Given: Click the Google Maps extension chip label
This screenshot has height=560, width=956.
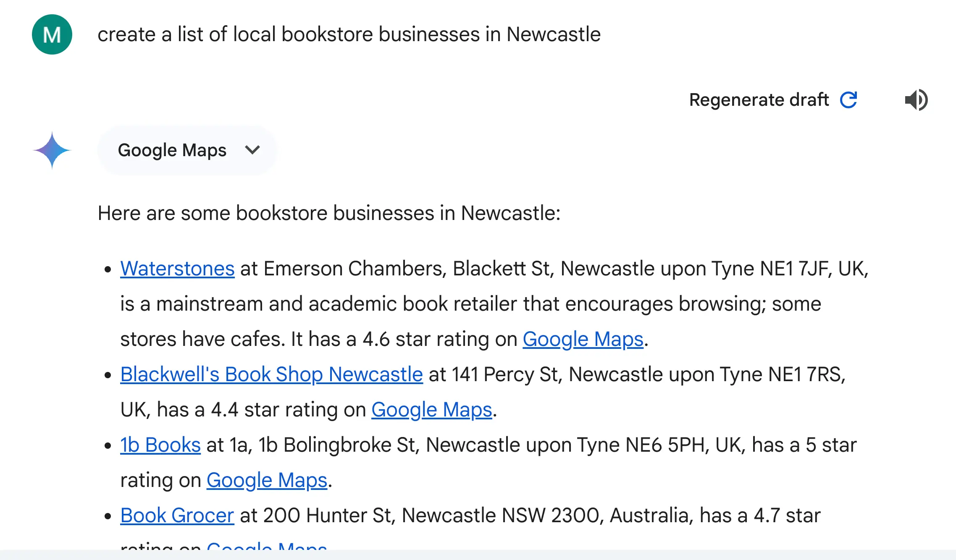Looking at the screenshot, I should pos(172,150).
